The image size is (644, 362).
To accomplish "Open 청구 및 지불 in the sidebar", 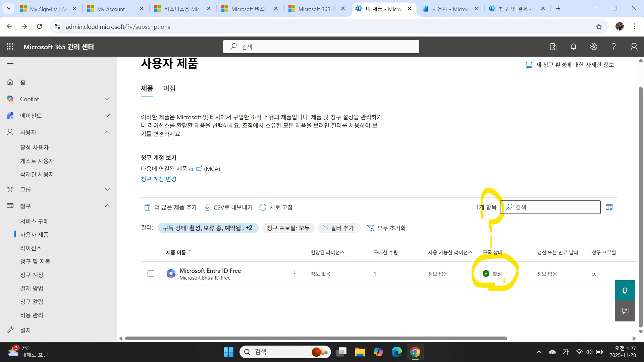I will click(35, 261).
